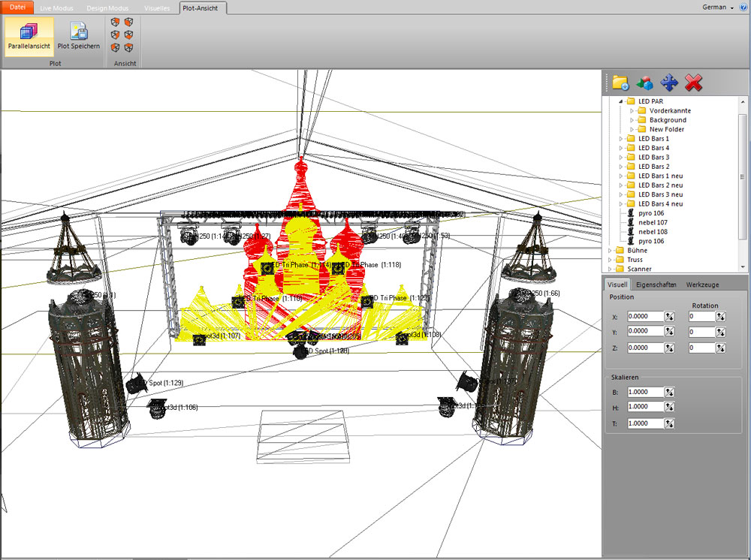Click the B scale input field
This screenshot has width=751, height=560.
pos(646,393)
